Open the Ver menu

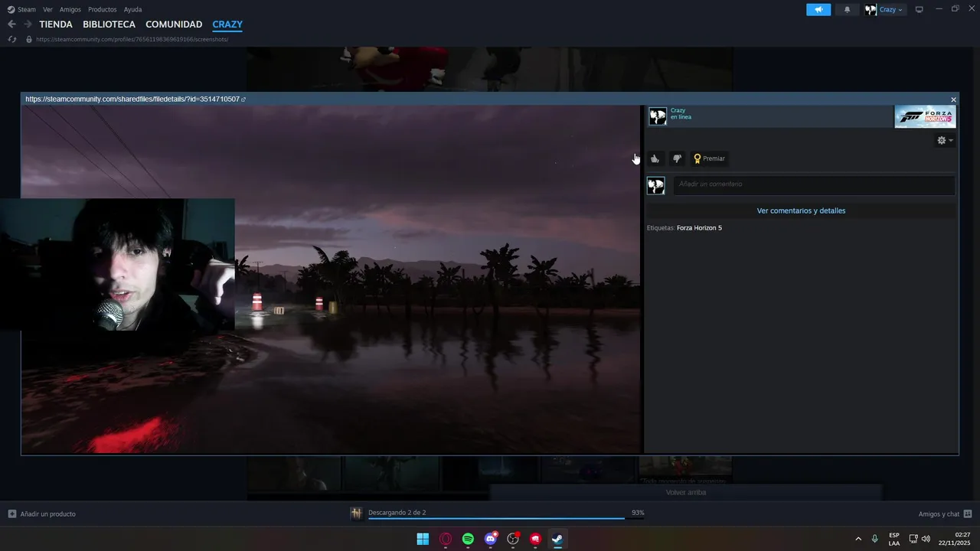[47, 9]
